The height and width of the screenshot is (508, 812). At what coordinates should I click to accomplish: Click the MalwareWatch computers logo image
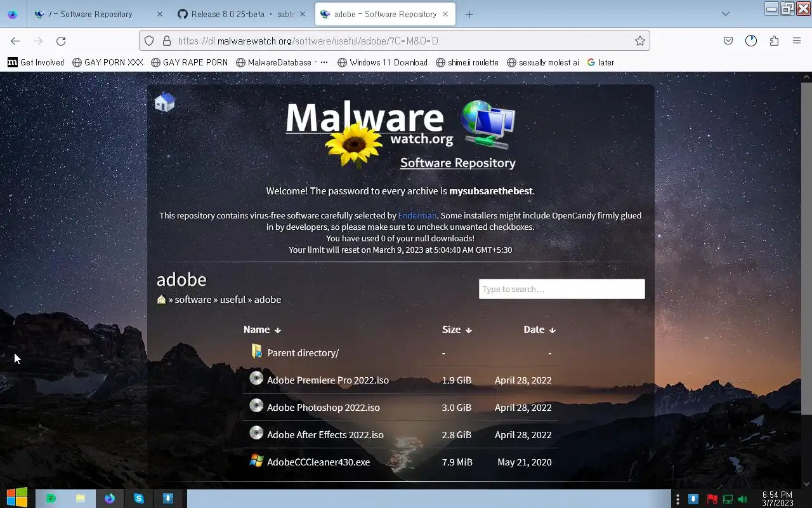point(488,125)
